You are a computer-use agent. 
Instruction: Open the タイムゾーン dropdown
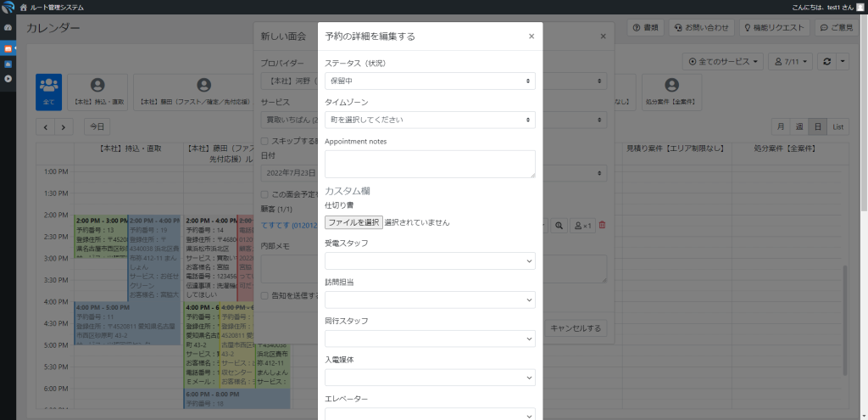(x=430, y=120)
